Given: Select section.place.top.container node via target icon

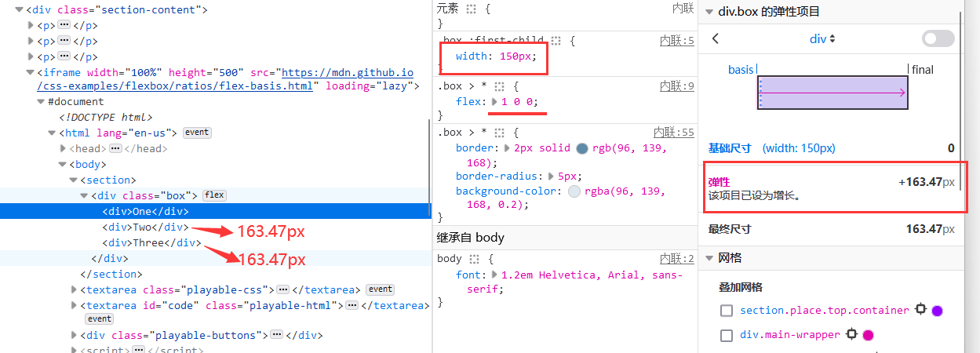Looking at the screenshot, I should [x=921, y=310].
